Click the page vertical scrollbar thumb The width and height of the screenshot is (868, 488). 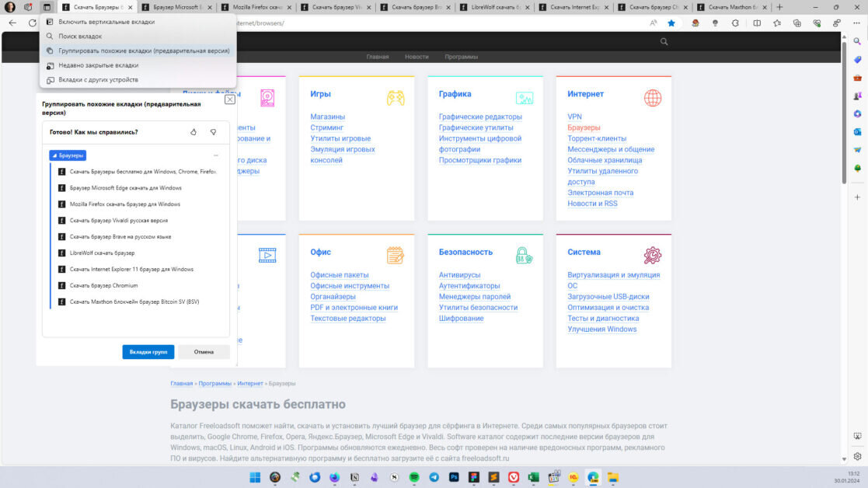(x=844, y=113)
